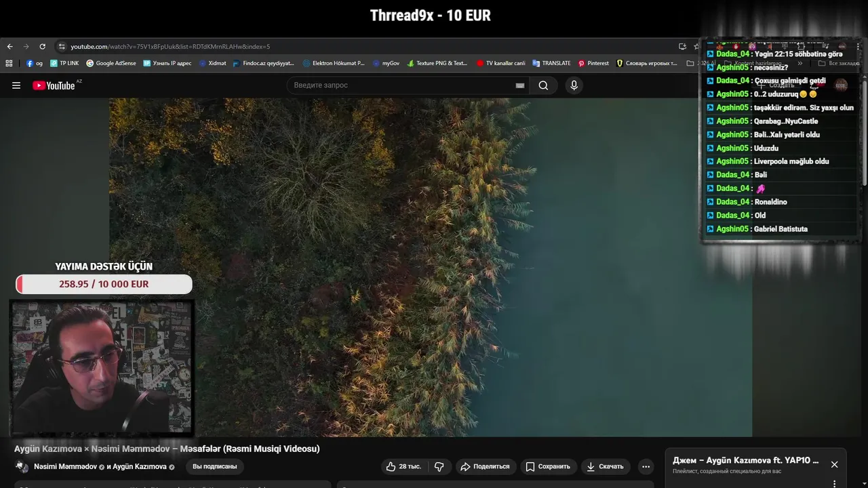
Task: Open the Texture PNG & Text bookmark
Action: tap(437, 63)
